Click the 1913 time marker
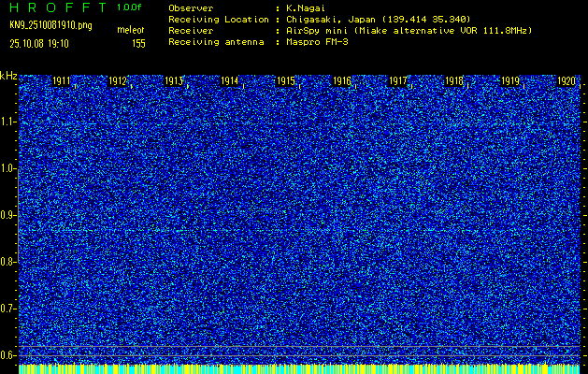The height and width of the screenshot is (374, 588). (174, 82)
